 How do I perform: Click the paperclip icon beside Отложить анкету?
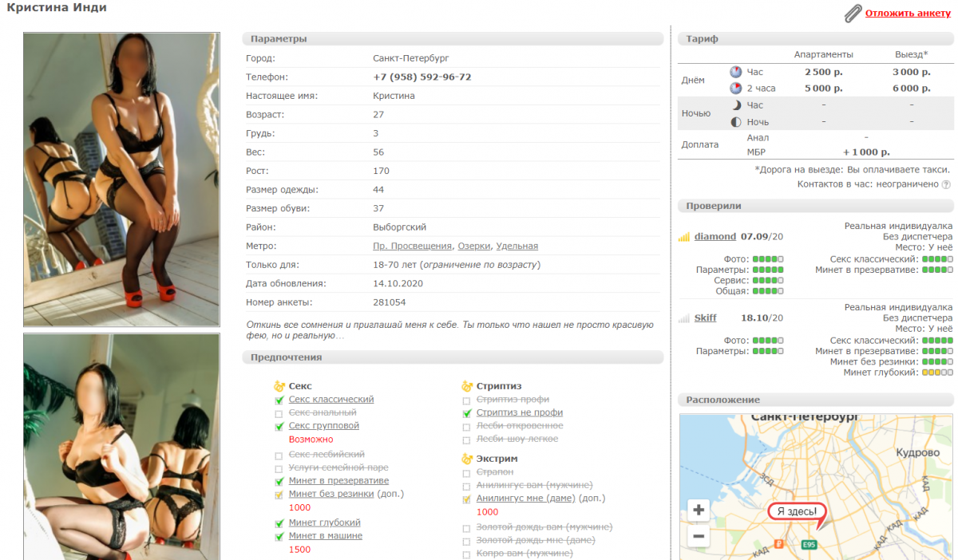click(x=853, y=14)
